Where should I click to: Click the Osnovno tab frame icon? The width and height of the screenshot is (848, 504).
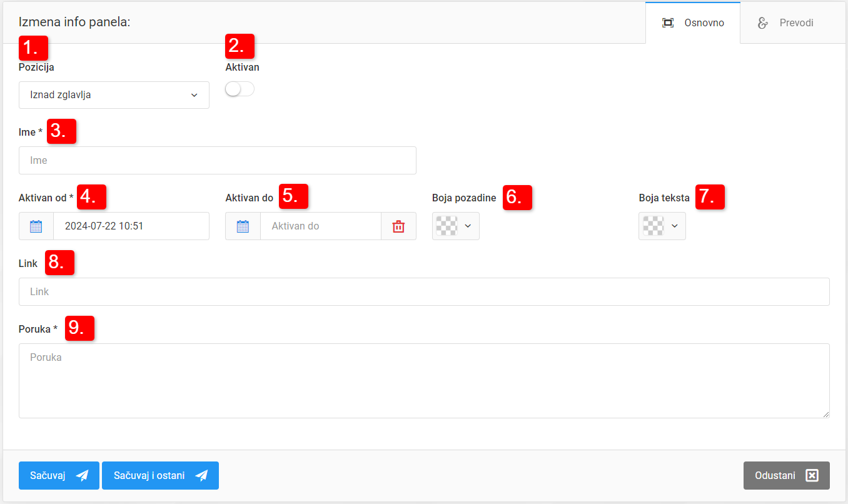(x=668, y=23)
